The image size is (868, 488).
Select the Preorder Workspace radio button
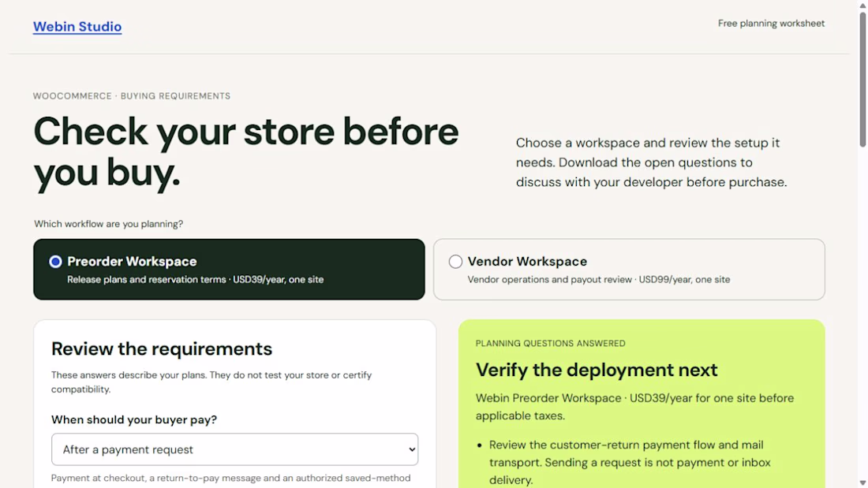[55, 262]
